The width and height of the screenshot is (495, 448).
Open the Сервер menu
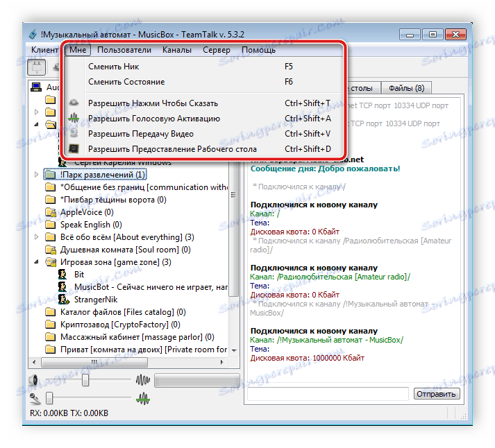(x=216, y=50)
